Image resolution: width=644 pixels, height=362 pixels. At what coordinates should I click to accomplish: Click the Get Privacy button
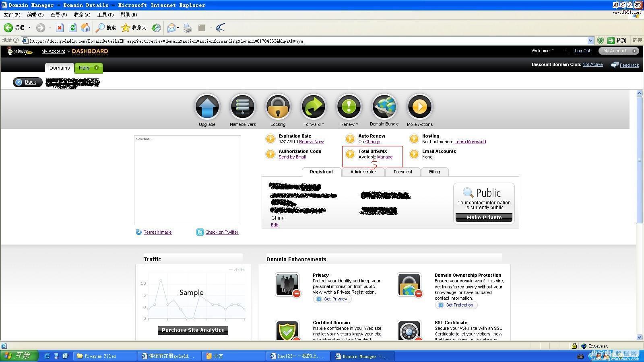click(332, 299)
